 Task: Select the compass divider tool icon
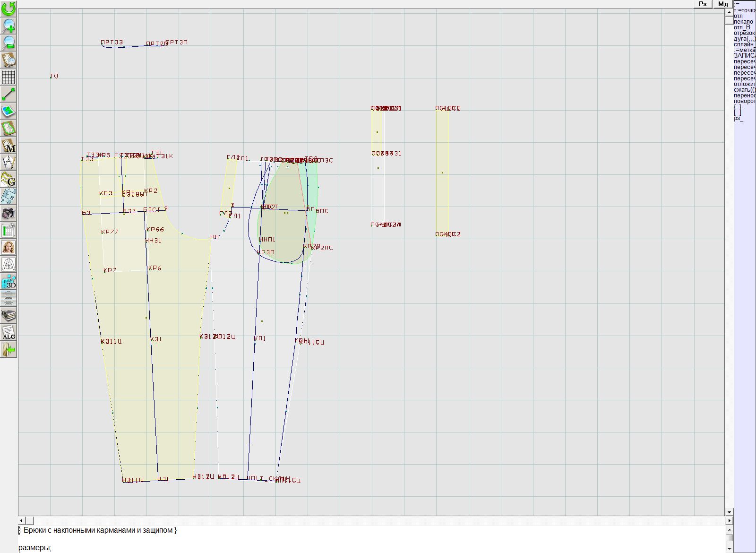[x=9, y=163]
